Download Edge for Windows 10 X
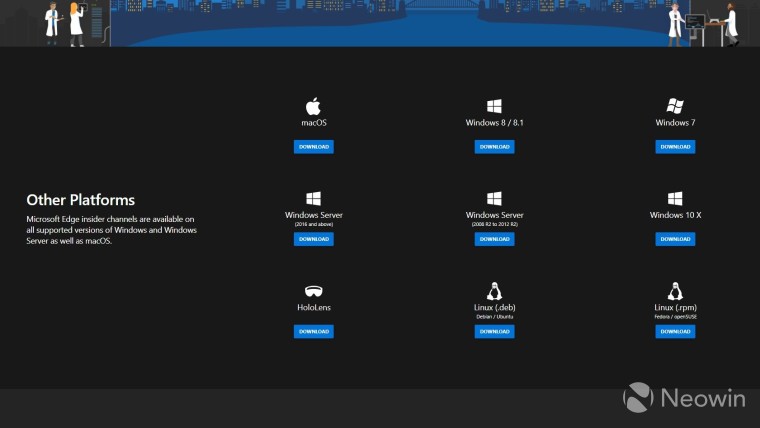 click(x=675, y=239)
